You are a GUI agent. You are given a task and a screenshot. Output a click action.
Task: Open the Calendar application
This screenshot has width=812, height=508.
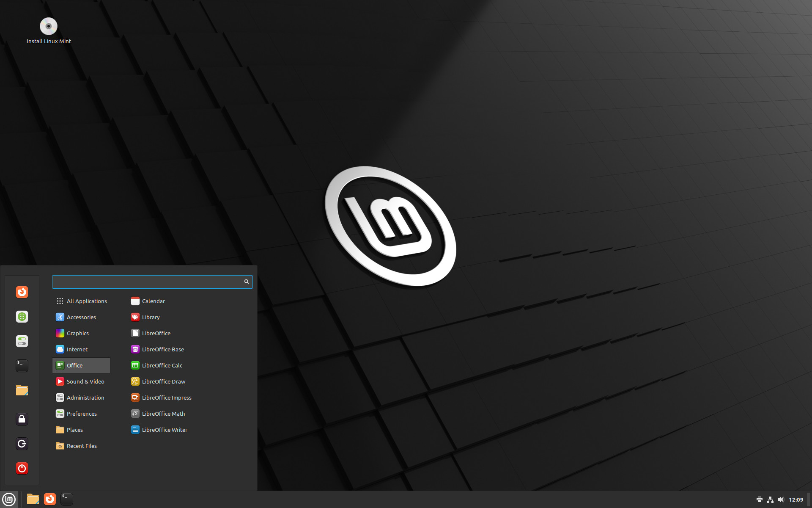[x=153, y=301]
